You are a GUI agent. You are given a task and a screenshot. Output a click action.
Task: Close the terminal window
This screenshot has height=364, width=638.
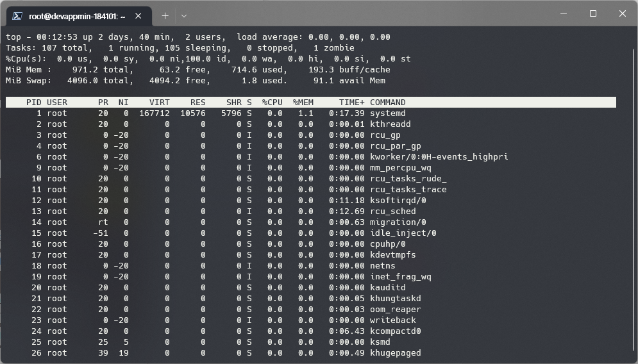pos(623,13)
